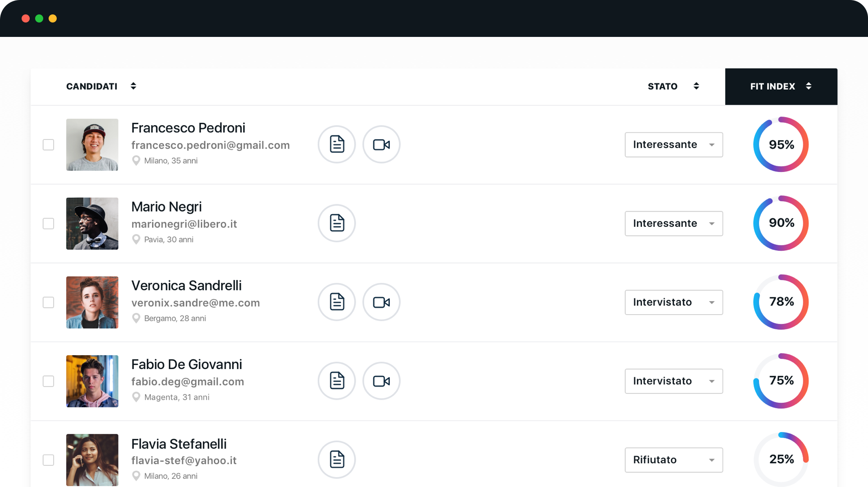View Mario Negri's resume document icon
This screenshot has height=487, width=868.
point(337,223)
